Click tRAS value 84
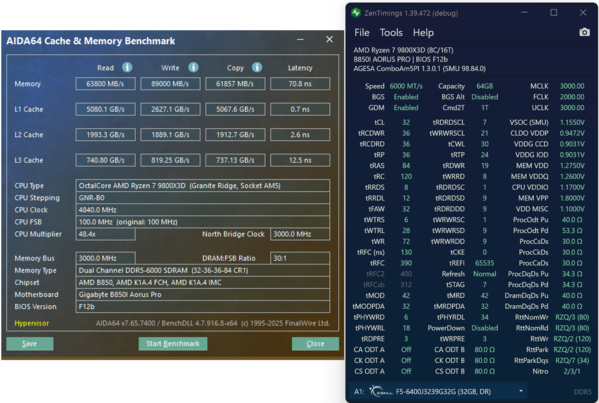Viewport: 599px width, 403px height. [406, 166]
